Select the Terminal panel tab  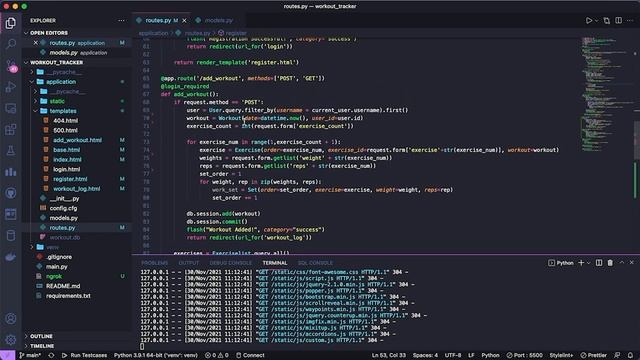click(275, 263)
